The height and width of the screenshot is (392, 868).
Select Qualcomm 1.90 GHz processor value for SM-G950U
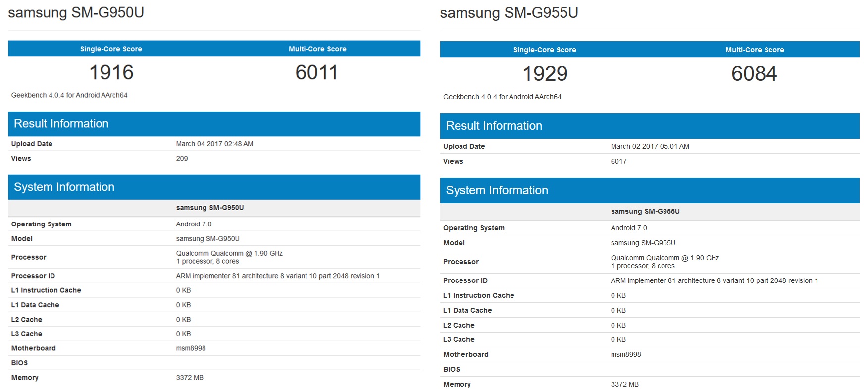229,257
